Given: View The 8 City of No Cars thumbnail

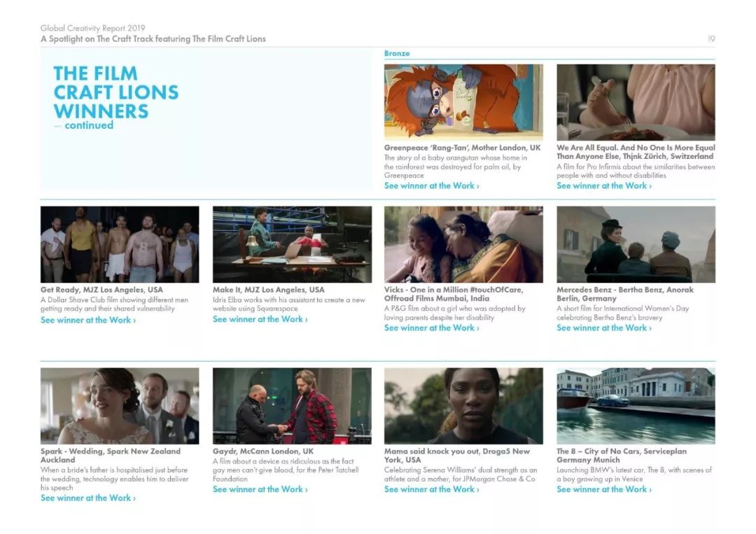Looking at the screenshot, I should pos(636,406).
